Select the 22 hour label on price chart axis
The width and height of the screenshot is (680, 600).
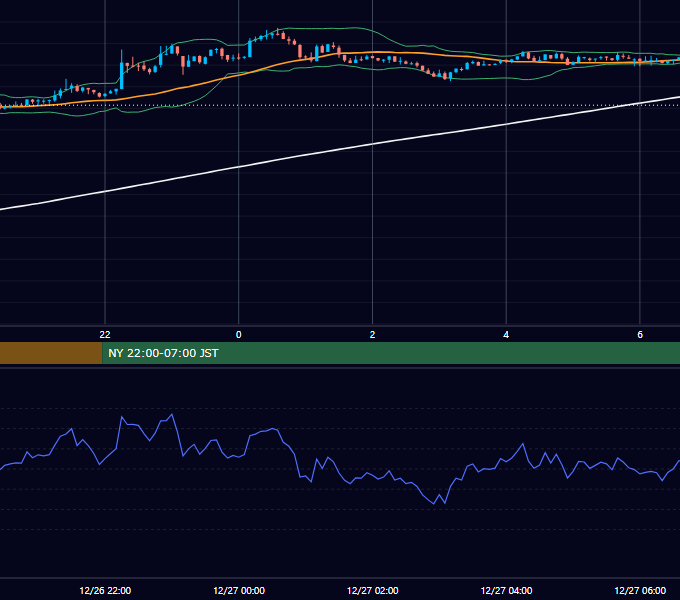105,334
